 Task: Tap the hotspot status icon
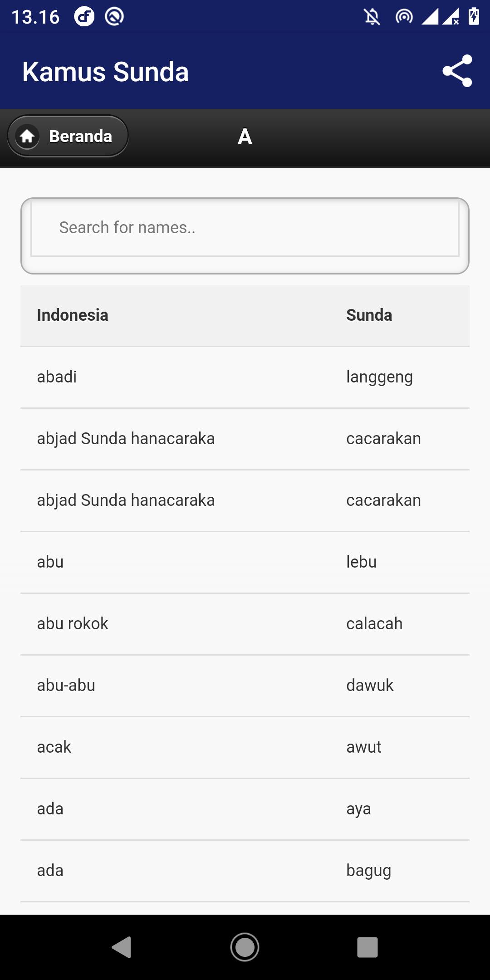click(x=404, y=17)
